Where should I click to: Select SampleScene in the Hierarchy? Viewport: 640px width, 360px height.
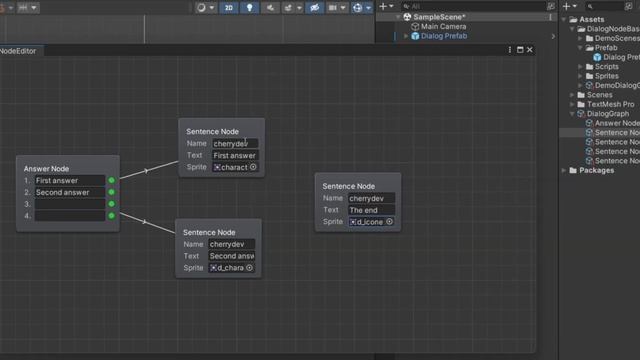tap(439, 17)
